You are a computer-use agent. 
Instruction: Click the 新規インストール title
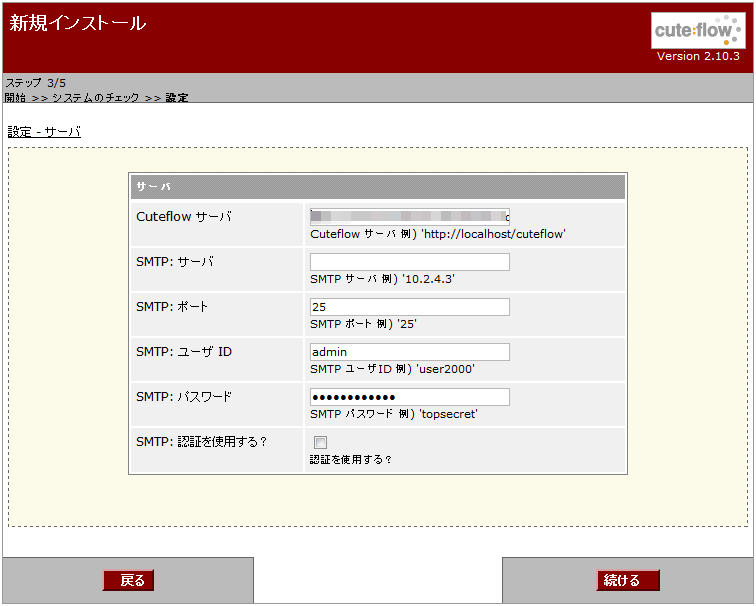pos(78,23)
